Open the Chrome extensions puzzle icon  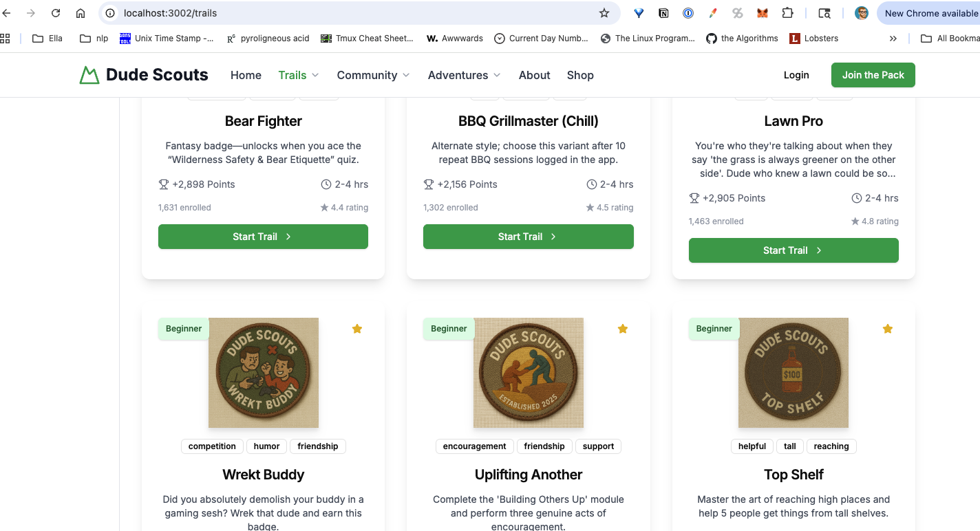(787, 13)
